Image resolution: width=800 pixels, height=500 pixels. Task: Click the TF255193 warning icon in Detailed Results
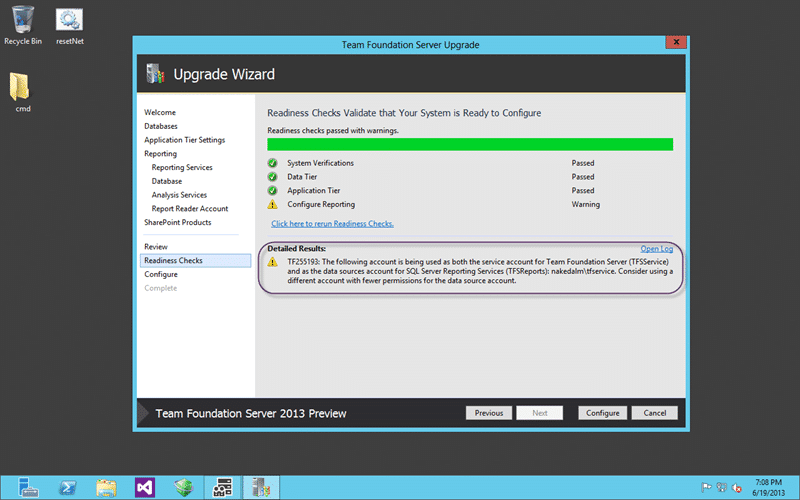272,262
